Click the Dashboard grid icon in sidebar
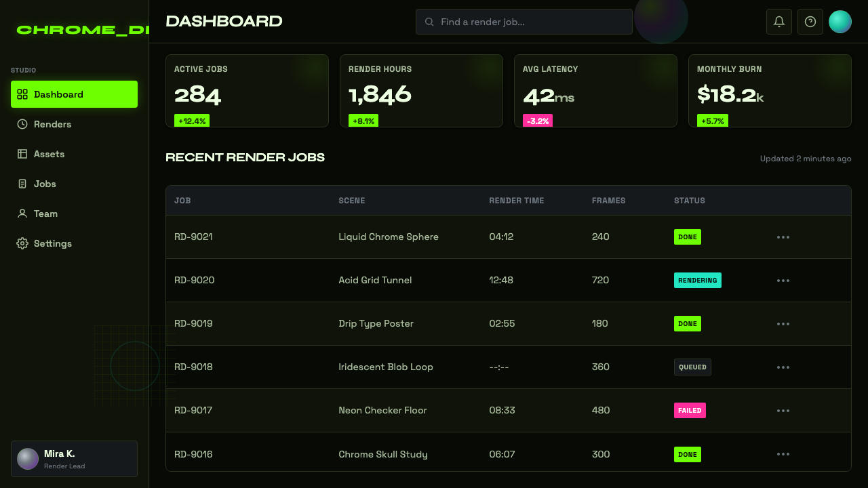 point(22,94)
